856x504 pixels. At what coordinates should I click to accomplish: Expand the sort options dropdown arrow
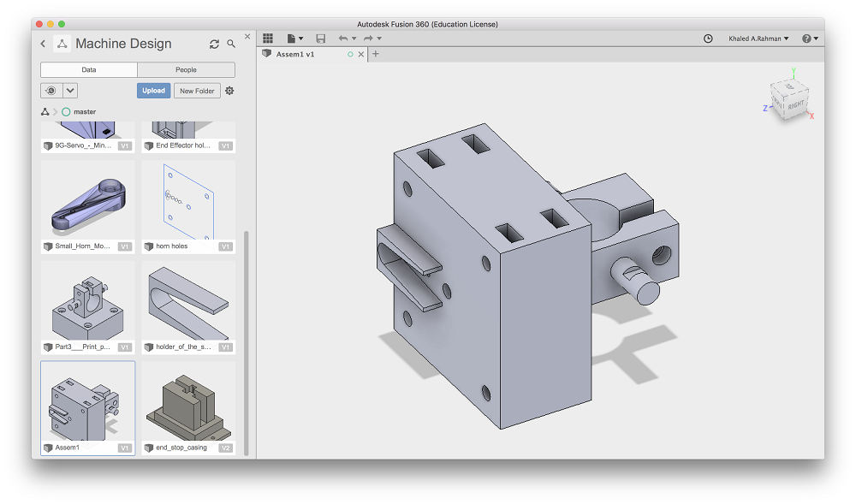[70, 91]
